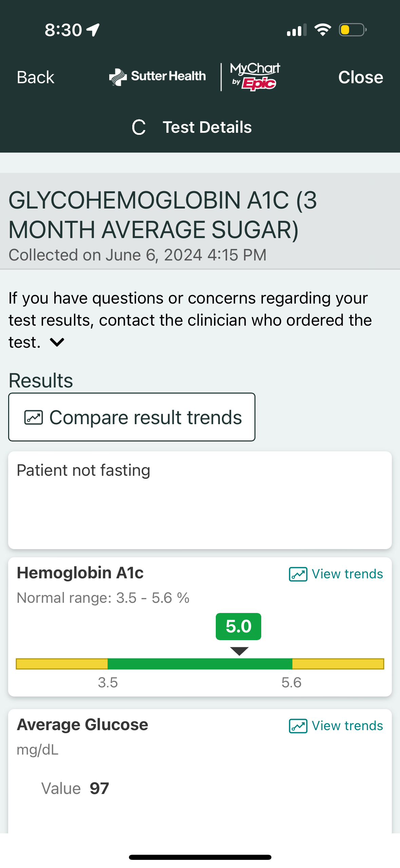Screen dimensions: 400x868
Task: Tap the battery indicator in status bar
Action: (352, 30)
